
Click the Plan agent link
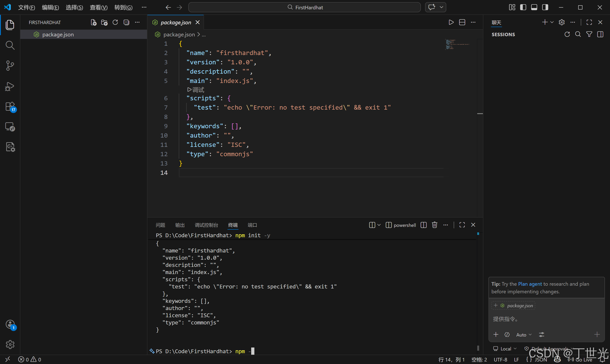[530, 284]
